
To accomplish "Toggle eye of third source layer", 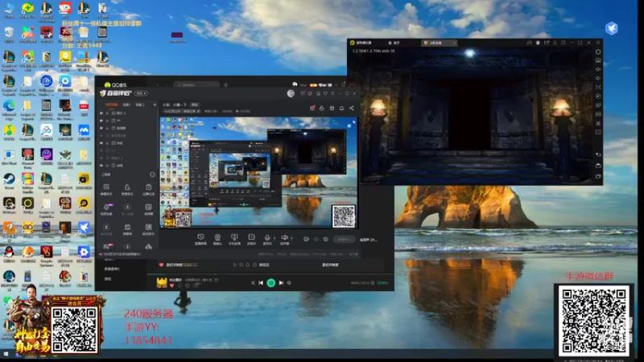I will (x=101, y=128).
